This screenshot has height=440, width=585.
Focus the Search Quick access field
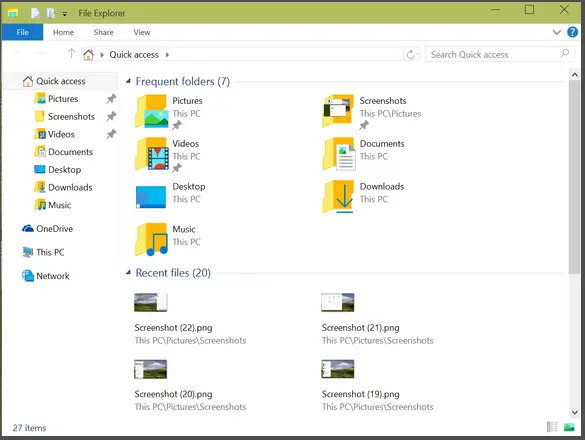click(x=500, y=54)
